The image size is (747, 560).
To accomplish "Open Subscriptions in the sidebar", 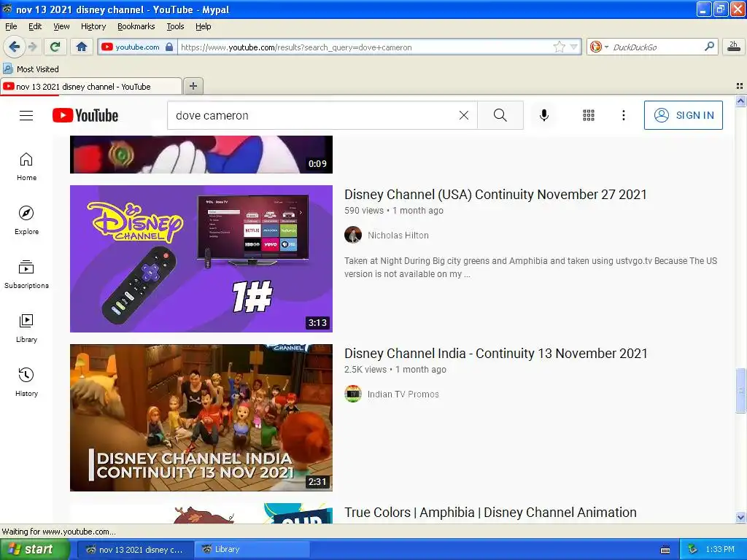I will point(26,274).
